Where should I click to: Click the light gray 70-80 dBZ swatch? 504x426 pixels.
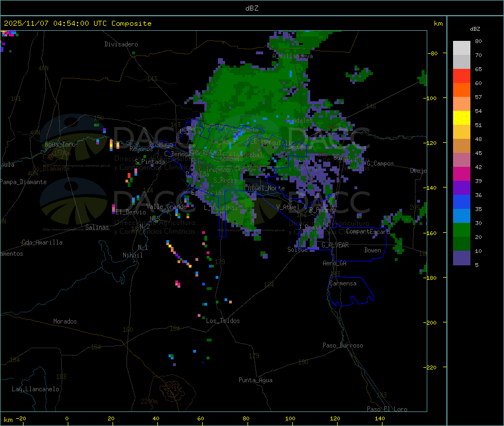[x=461, y=48]
